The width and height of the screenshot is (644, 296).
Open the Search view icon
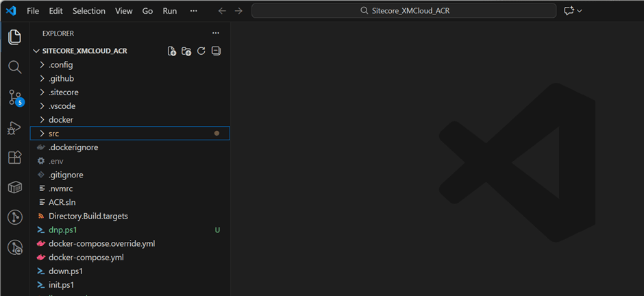pos(14,67)
